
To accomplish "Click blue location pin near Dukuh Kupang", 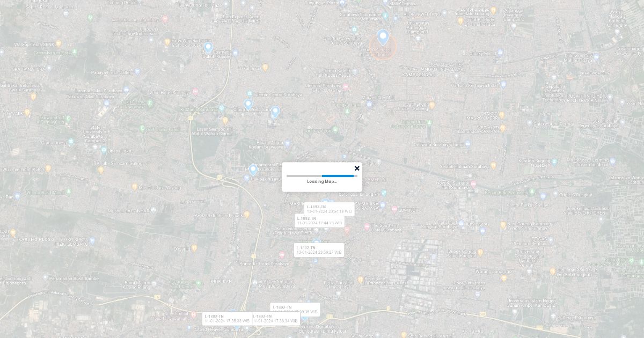I will pos(208,47).
